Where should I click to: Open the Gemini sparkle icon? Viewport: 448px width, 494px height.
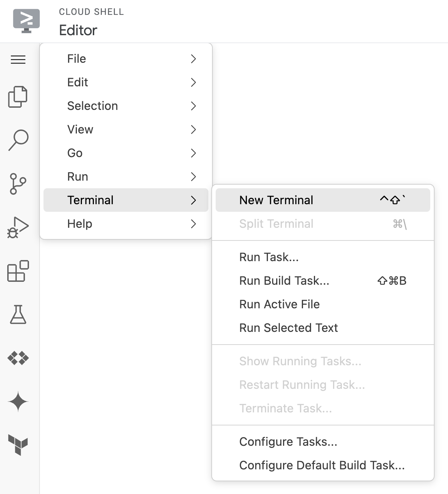pyautogui.click(x=18, y=402)
